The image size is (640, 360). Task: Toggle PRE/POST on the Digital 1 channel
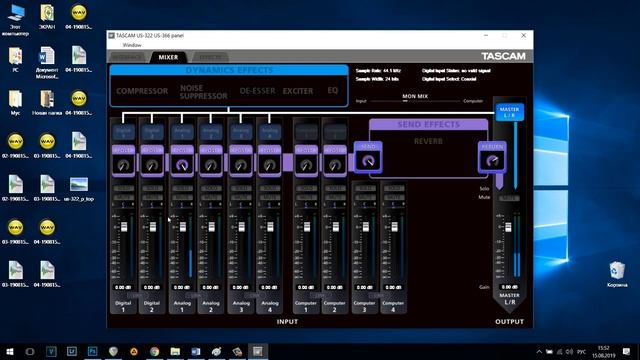(123, 150)
